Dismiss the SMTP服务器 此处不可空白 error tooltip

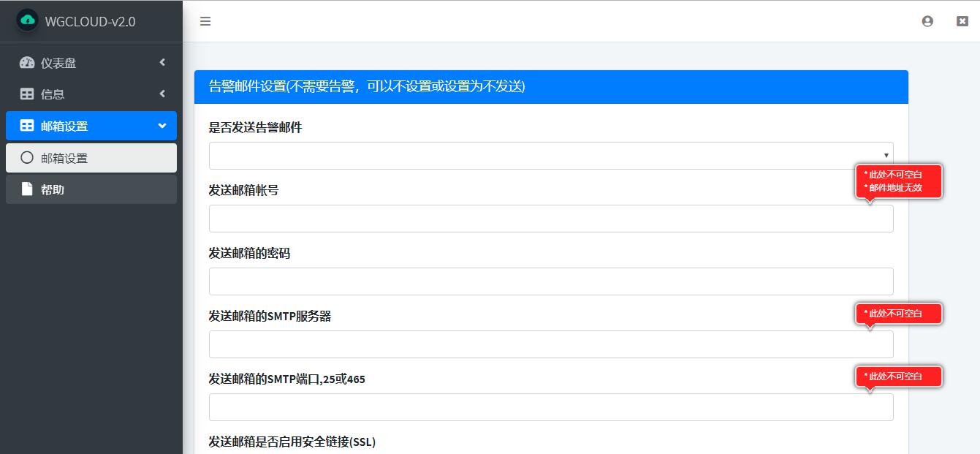tap(899, 314)
